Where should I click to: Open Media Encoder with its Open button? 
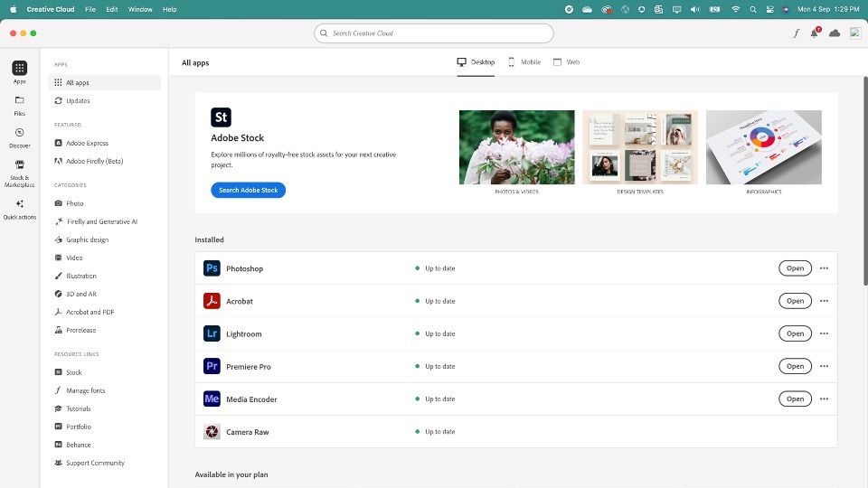[795, 399]
